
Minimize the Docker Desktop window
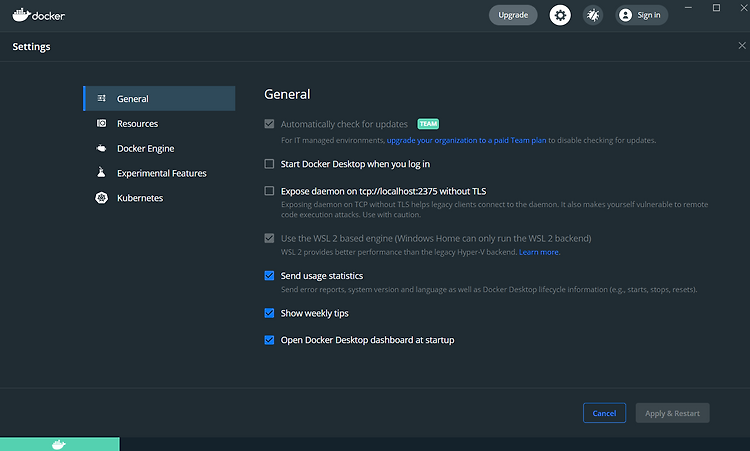coord(688,8)
